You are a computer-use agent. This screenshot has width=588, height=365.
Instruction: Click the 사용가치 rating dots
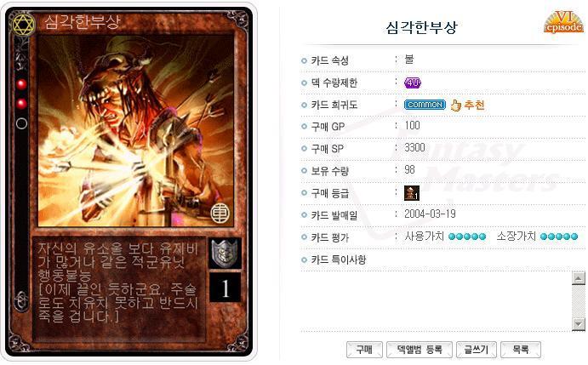point(467,237)
